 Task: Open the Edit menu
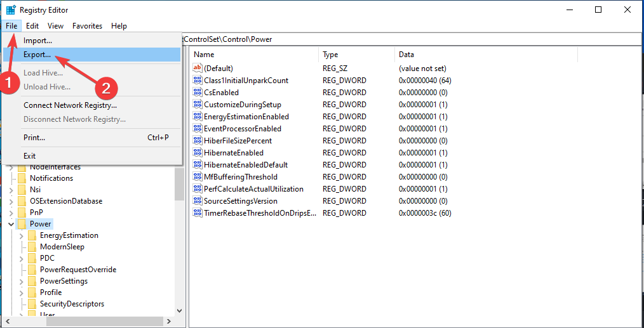32,26
